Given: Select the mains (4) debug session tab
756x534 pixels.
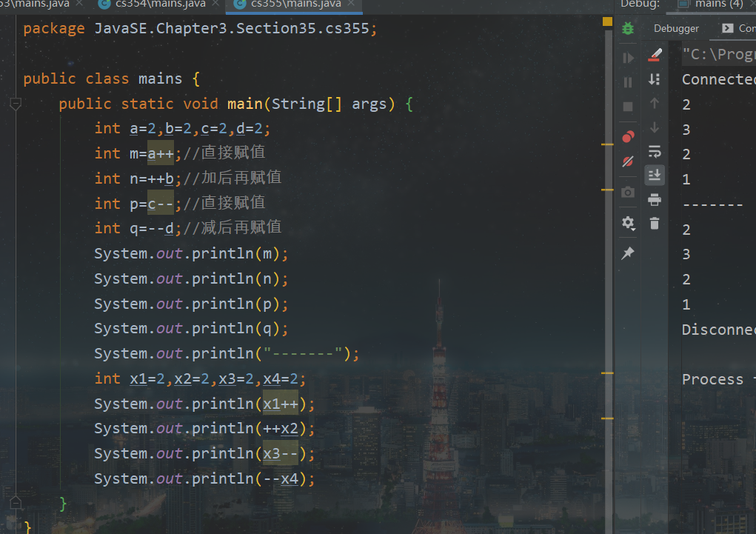Looking at the screenshot, I should [711, 4].
